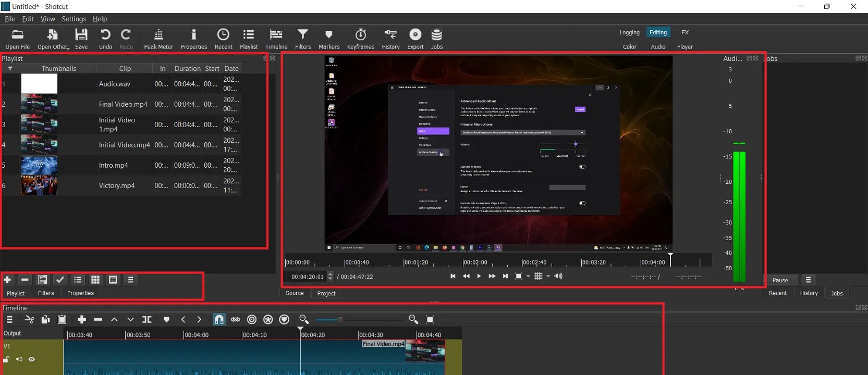Open the Export panel
Screen dimensions: 868x375
pos(415,39)
